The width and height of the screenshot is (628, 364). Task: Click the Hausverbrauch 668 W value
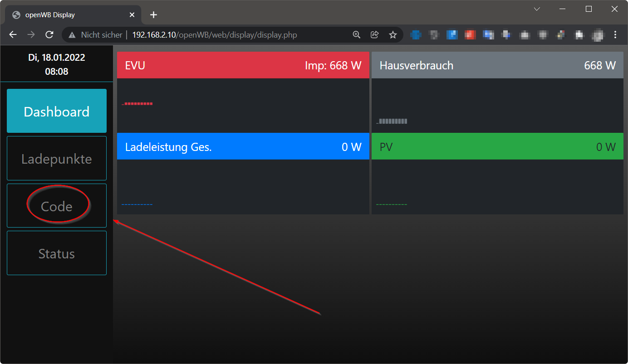[x=600, y=65]
